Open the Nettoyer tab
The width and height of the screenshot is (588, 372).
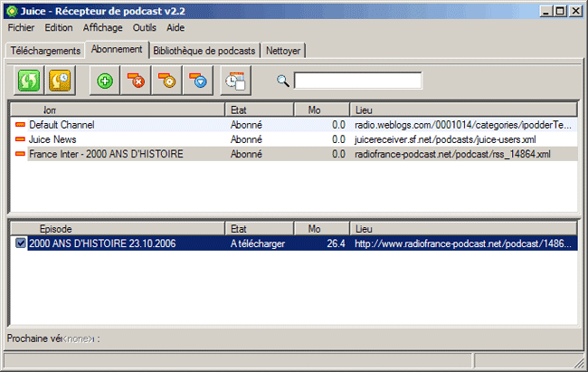pyautogui.click(x=283, y=51)
